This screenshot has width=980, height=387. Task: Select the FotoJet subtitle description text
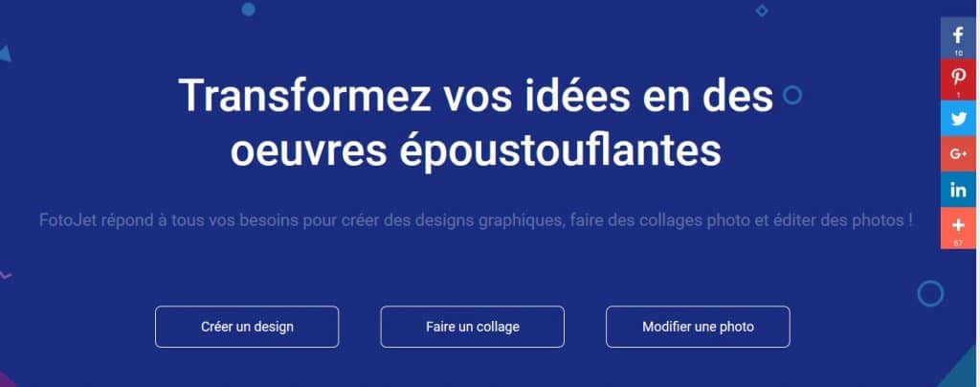point(477,220)
